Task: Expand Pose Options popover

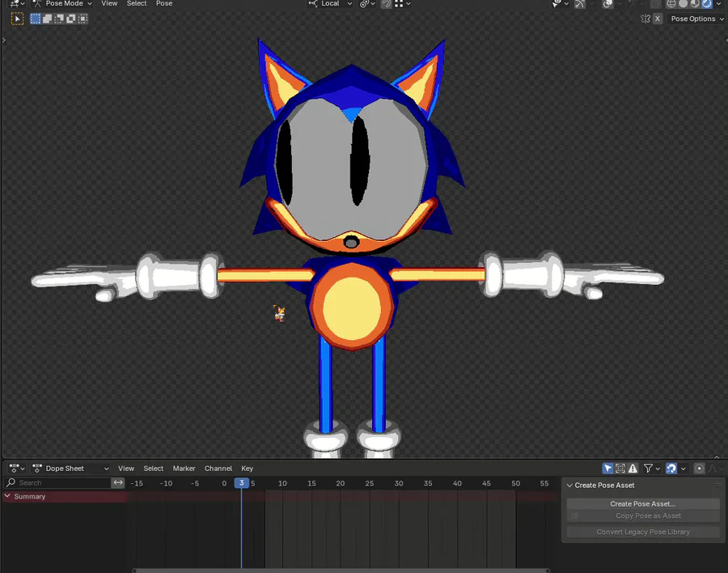Action: coord(696,19)
